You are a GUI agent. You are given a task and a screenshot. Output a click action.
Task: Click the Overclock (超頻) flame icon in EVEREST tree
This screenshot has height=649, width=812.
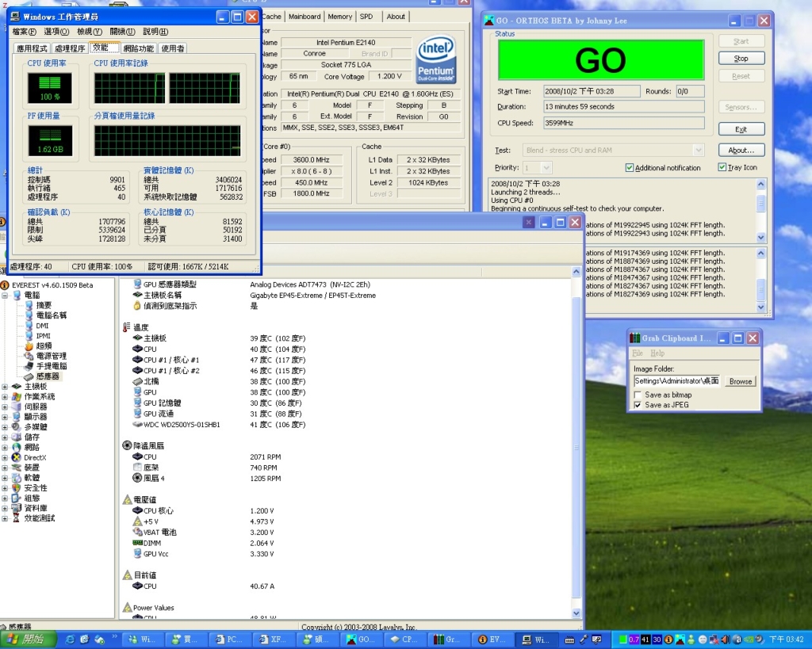[x=29, y=345]
